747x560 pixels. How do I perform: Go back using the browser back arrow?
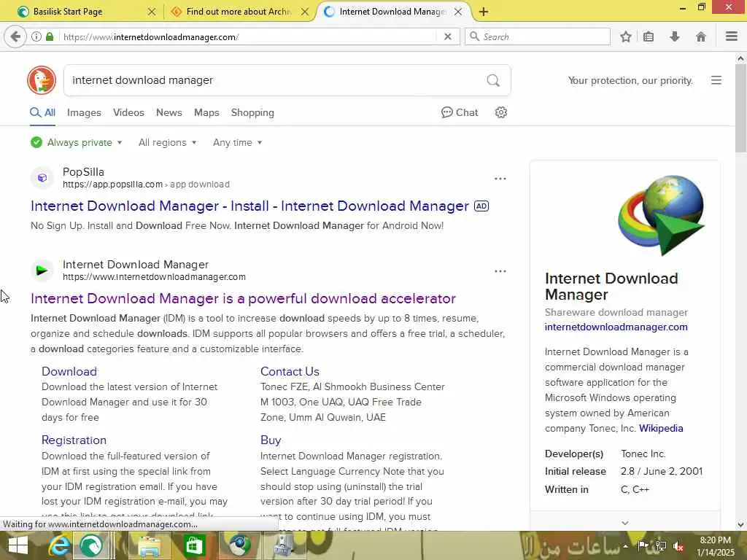[x=15, y=36]
